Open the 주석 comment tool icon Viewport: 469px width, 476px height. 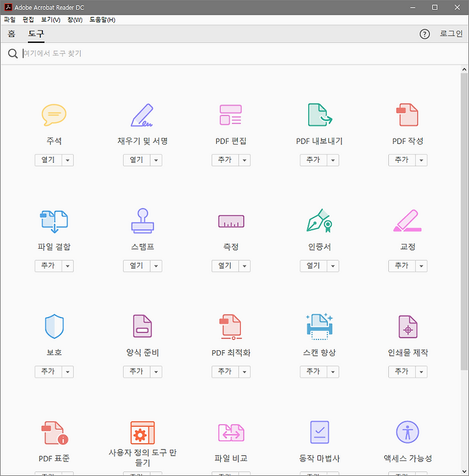(54, 115)
